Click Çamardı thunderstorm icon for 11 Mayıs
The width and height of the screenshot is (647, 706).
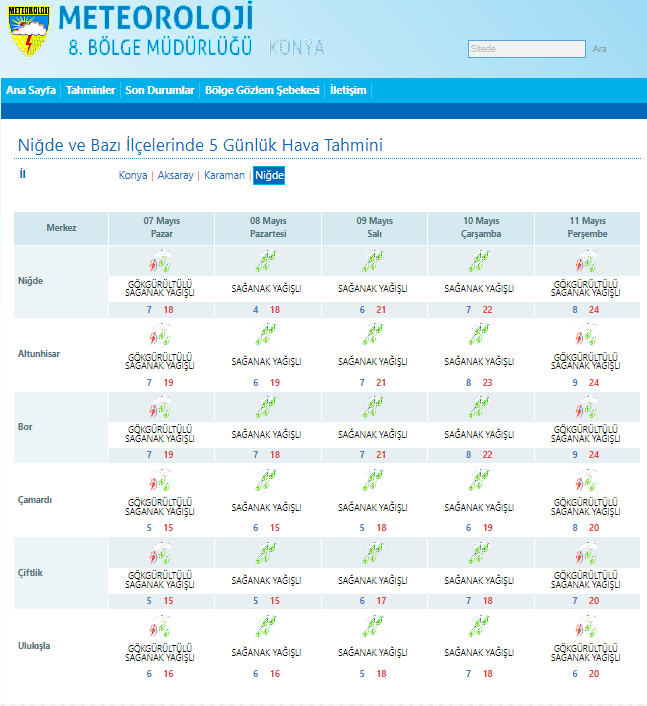coord(586,480)
